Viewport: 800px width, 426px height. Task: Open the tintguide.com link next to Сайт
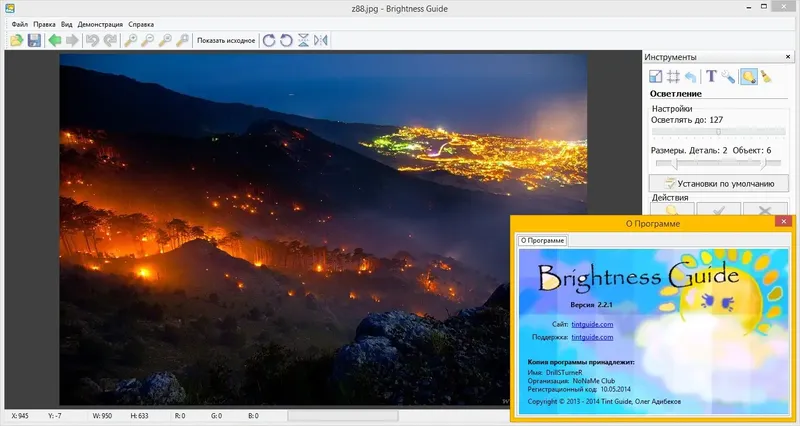click(x=592, y=324)
